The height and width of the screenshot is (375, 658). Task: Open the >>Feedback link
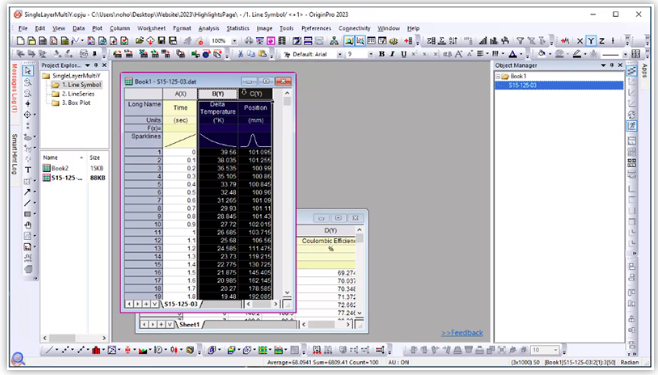click(462, 333)
